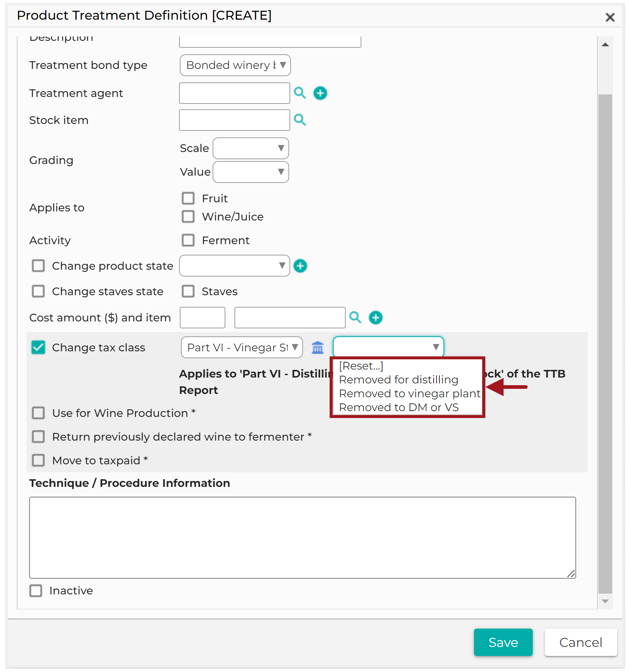The height and width of the screenshot is (672, 629).
Task: Open the Grading Value dropdown
Action: click(x=251, y=172)
